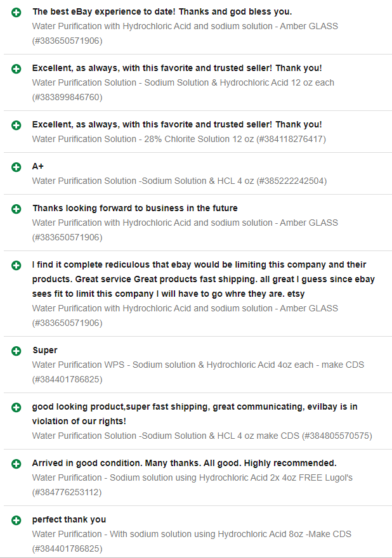Click 'Thanks looking forward to business' comment text

pyautogui.click(x=134, y=208)
